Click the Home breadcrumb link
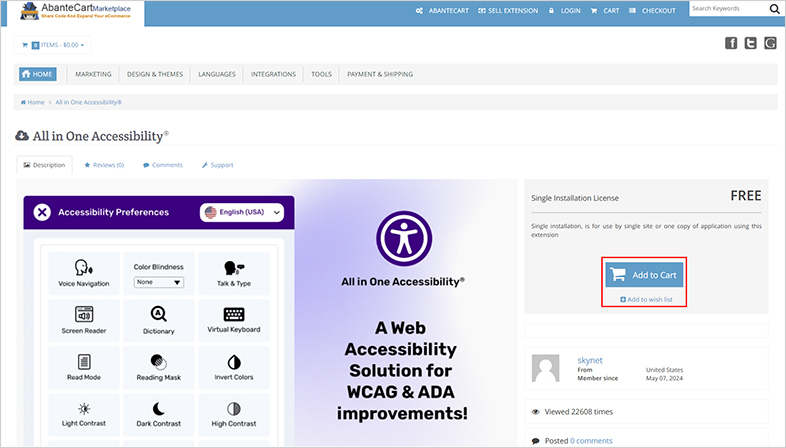Image resolution: width=786 pixels, height=448 pixels. tap(33, 102)
